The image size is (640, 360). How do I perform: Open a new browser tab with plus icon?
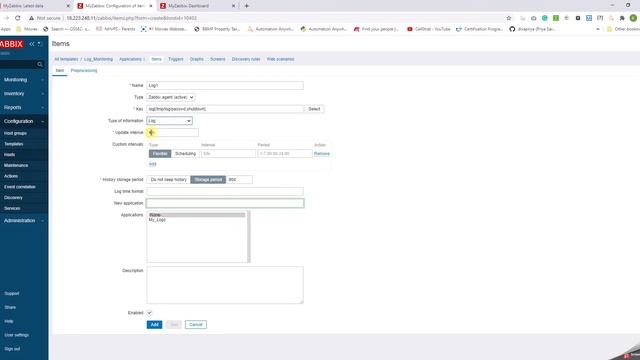(247, 6)
